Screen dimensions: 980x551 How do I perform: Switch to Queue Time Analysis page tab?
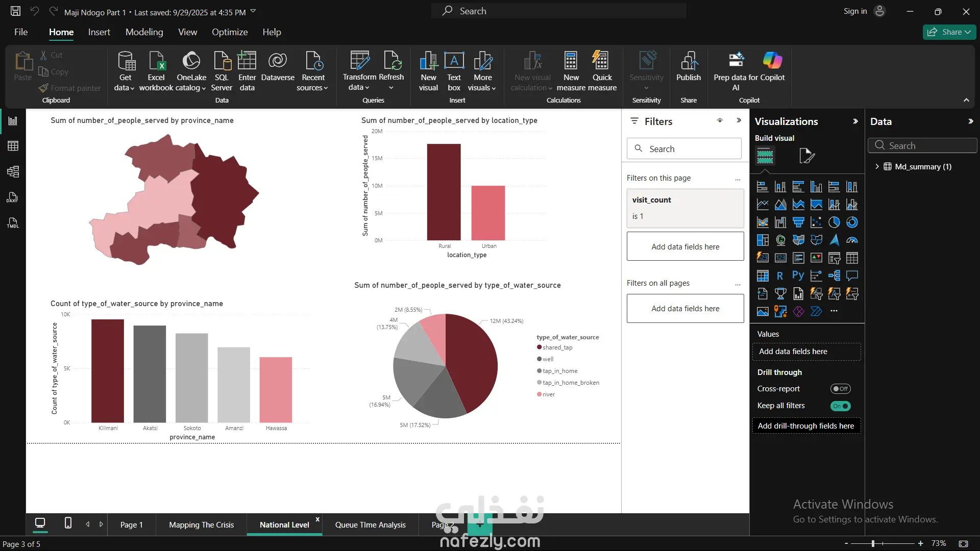click(x=370, y=525)
